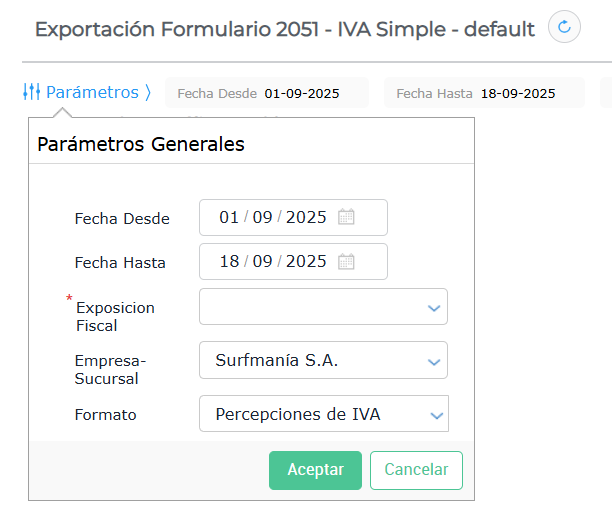Click the sliders icon next to Parámetros
The image size is (612, 531).
[x=32, y=92]
